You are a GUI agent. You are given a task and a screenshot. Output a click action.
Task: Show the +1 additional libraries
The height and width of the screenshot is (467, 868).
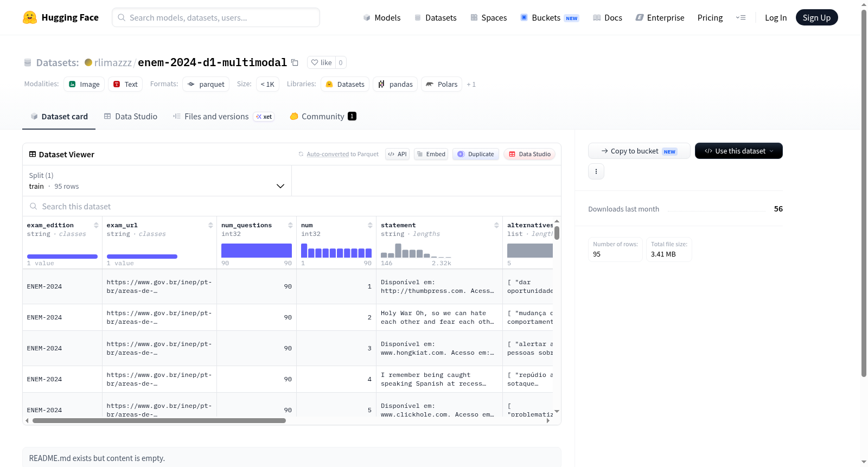(471, 85)
